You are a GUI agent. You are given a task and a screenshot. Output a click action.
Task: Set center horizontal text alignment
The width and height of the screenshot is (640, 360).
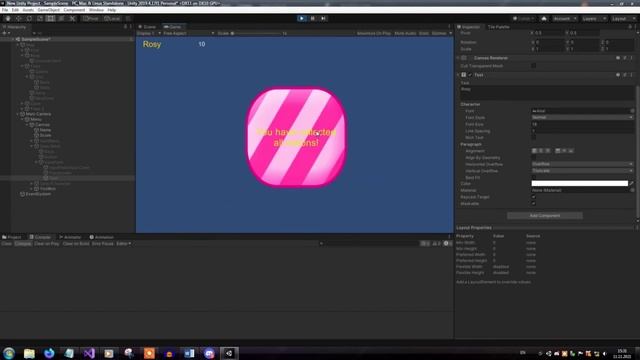(541, 151)
